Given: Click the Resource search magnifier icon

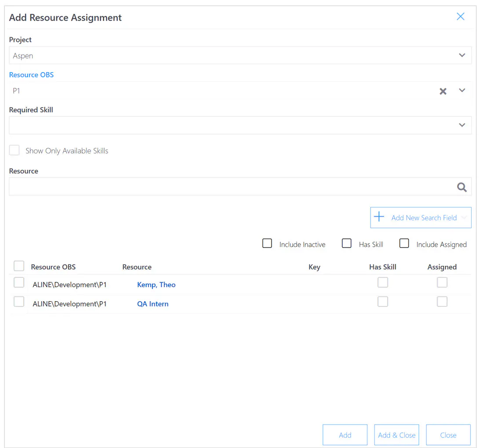Looking at the screenshot, I should coord(461,187).
